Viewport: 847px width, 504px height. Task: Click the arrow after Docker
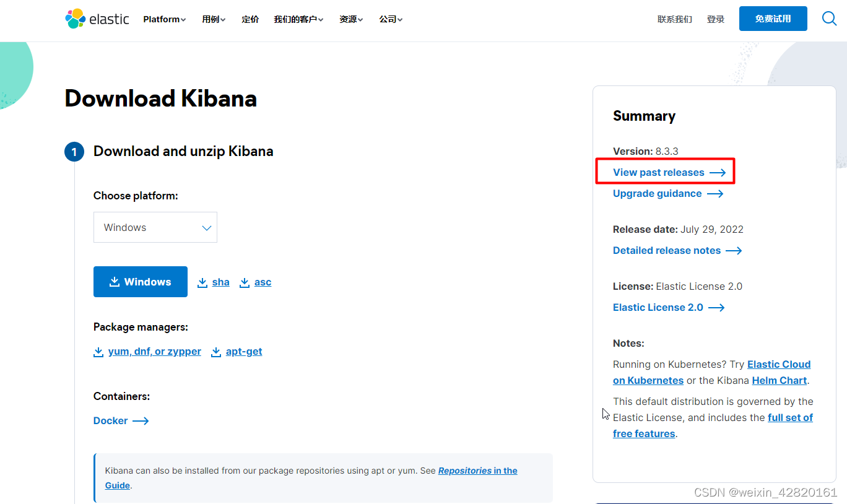click(x=141, y=421)
